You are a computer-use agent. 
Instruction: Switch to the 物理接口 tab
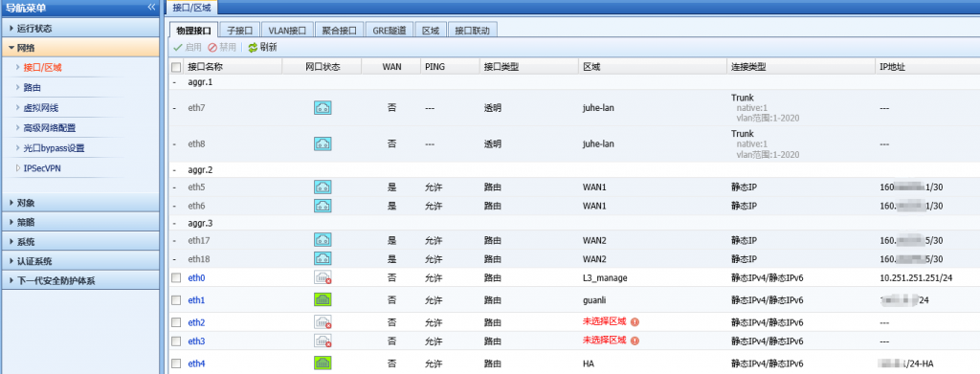[193, 30]
